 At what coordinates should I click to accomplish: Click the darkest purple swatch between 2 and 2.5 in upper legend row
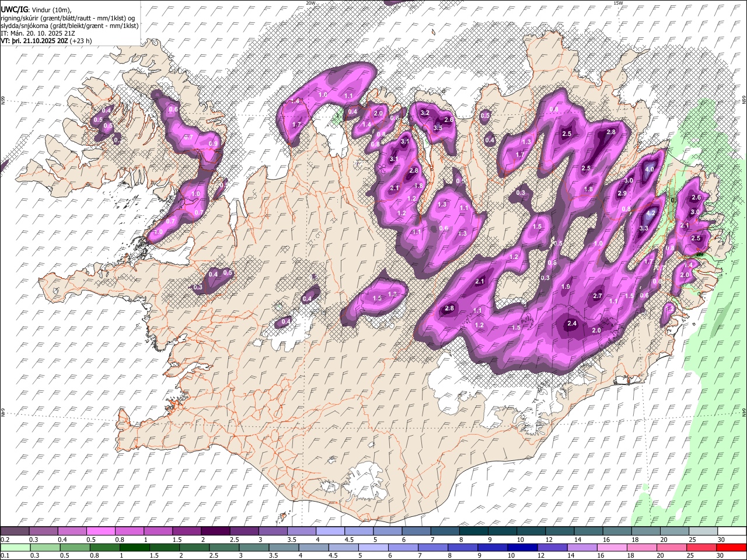215,531
